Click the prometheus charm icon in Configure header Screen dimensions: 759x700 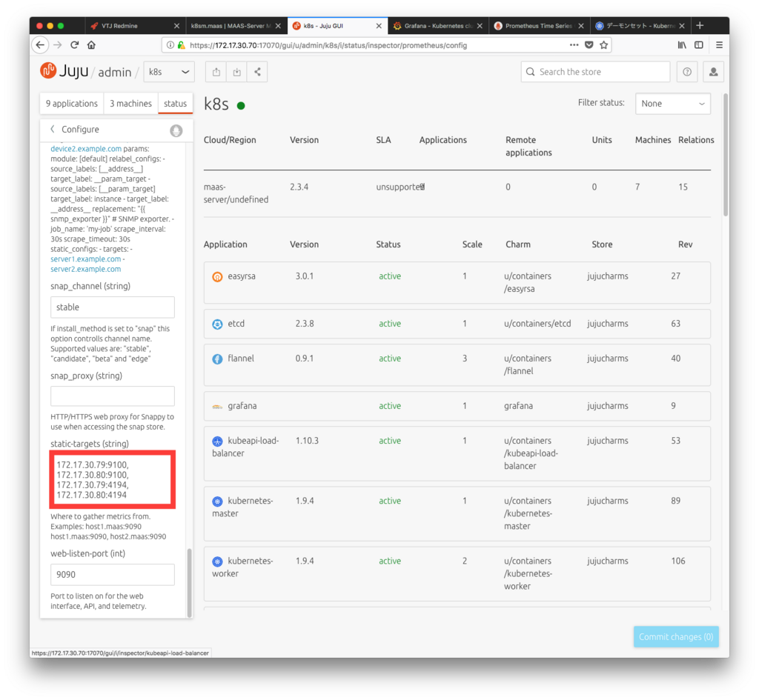[x=176, y=130]
